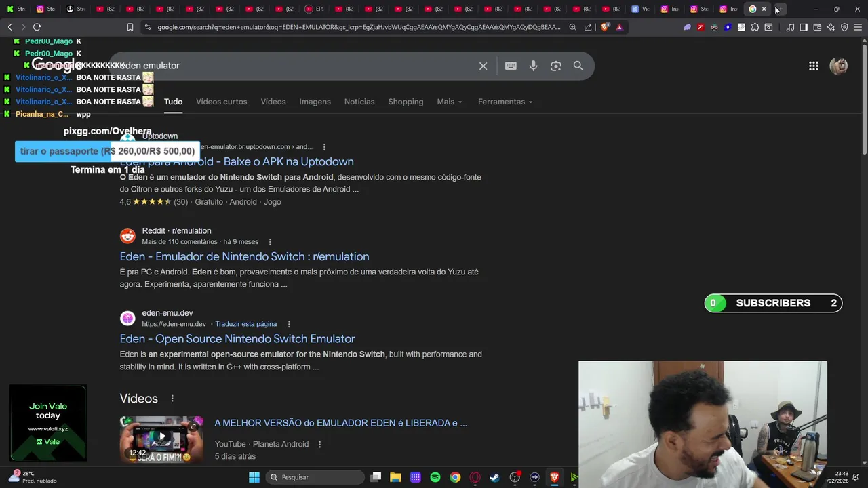This screenshot has height=488, width=868.
Task: Click 'Traduzir esta página' link
Action: pos(245,324)
